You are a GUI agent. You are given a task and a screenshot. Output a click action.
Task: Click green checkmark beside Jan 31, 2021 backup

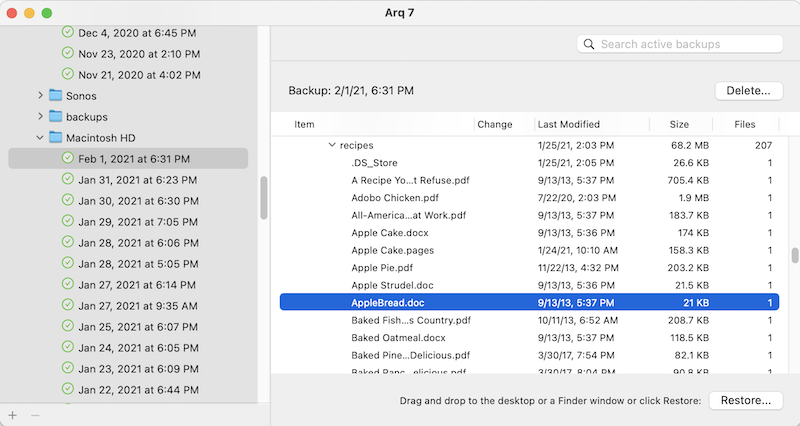coord(68,180)
